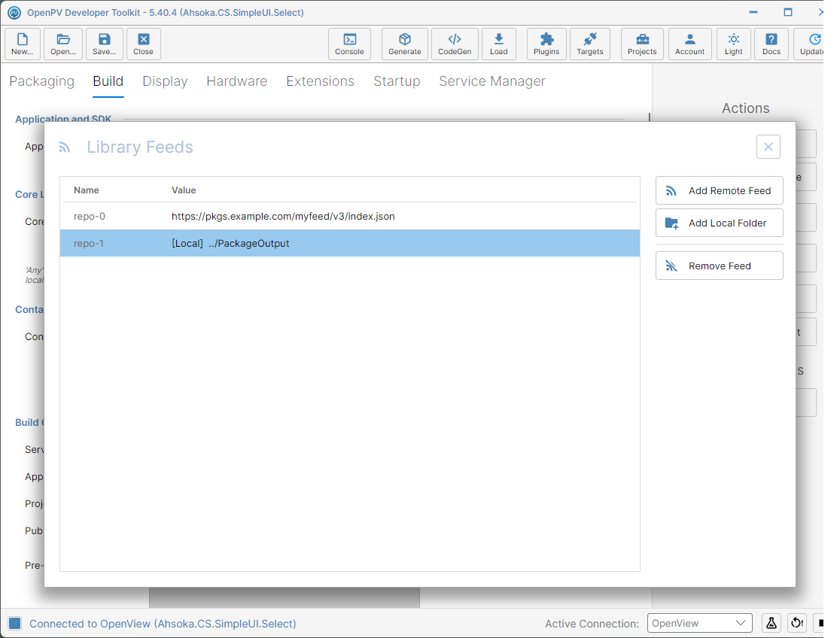Click the blue connection status square
Image resolution: width=840 pixels, height=638 pixels.
coord(15,623)
